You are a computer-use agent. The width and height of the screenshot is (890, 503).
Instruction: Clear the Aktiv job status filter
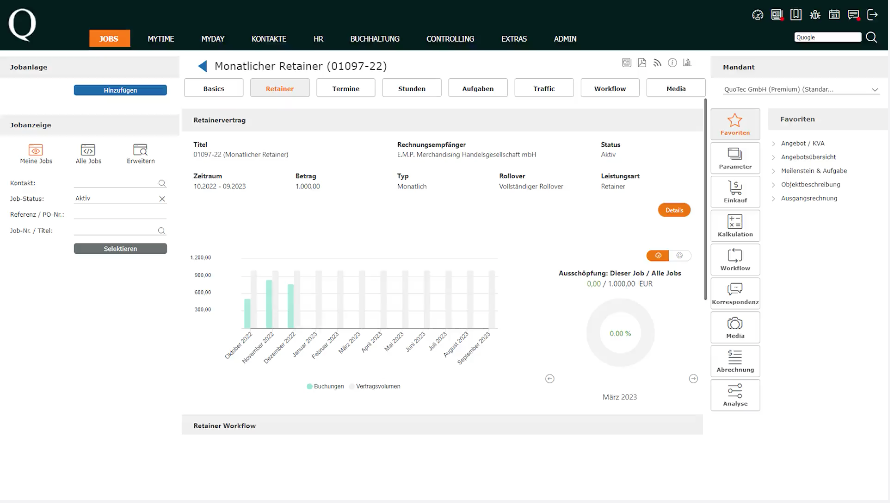click(x=162, y=199)
